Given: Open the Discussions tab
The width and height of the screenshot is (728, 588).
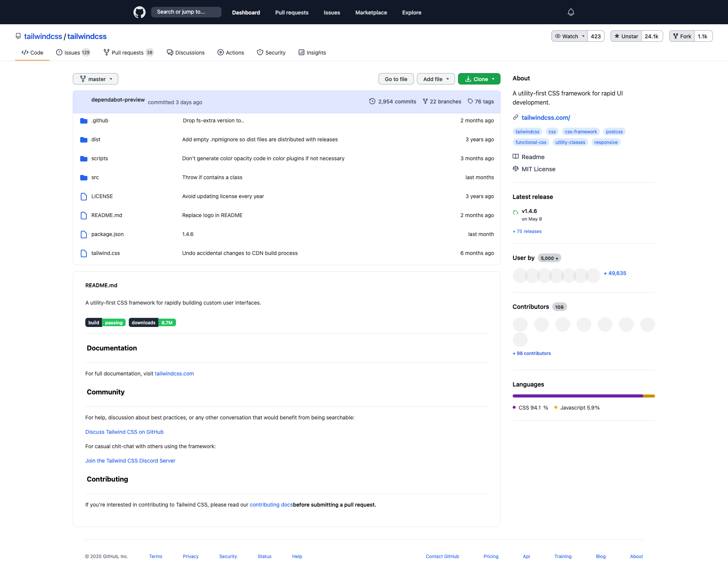Looking at the screenshot, I should coord(186,53).
